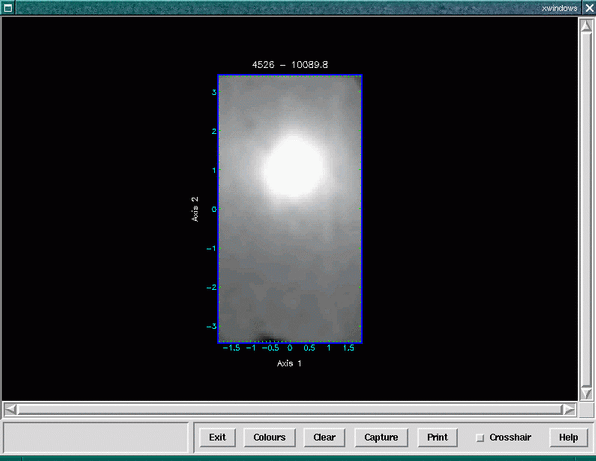Click the bright white spot in image
The image size is (596, 461).
click(x=293, y=167)
